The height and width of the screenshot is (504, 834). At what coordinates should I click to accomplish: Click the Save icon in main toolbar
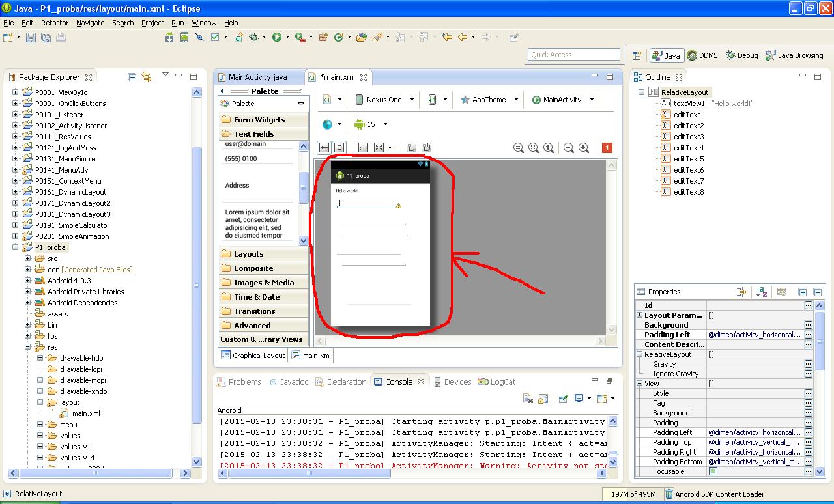[x=31, y=38]
